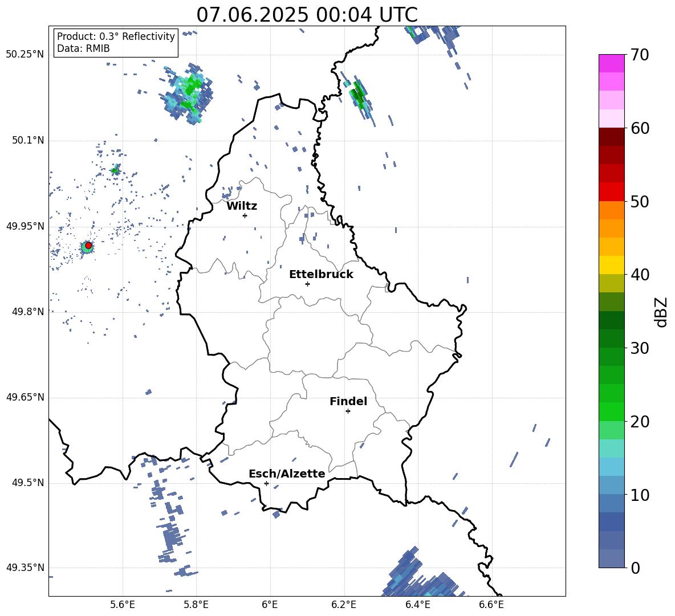Select the Ettelbruck station label
The image size is (675, 616).
point(321,274)
